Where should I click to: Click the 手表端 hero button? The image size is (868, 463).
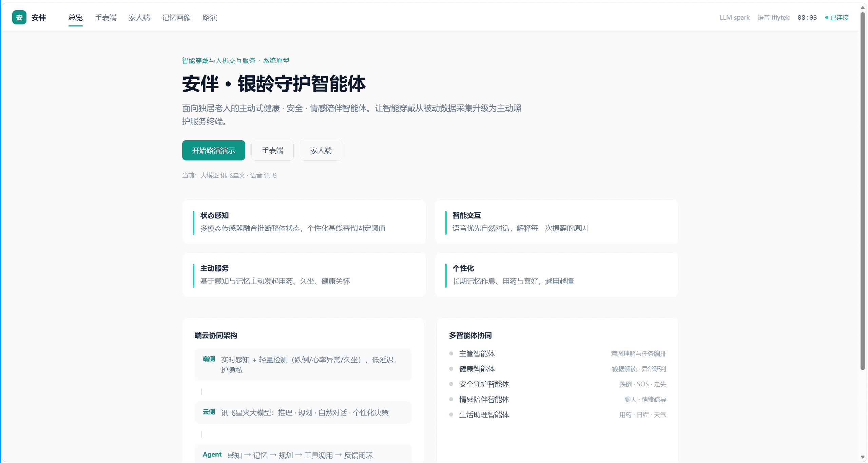pos(272,150)
